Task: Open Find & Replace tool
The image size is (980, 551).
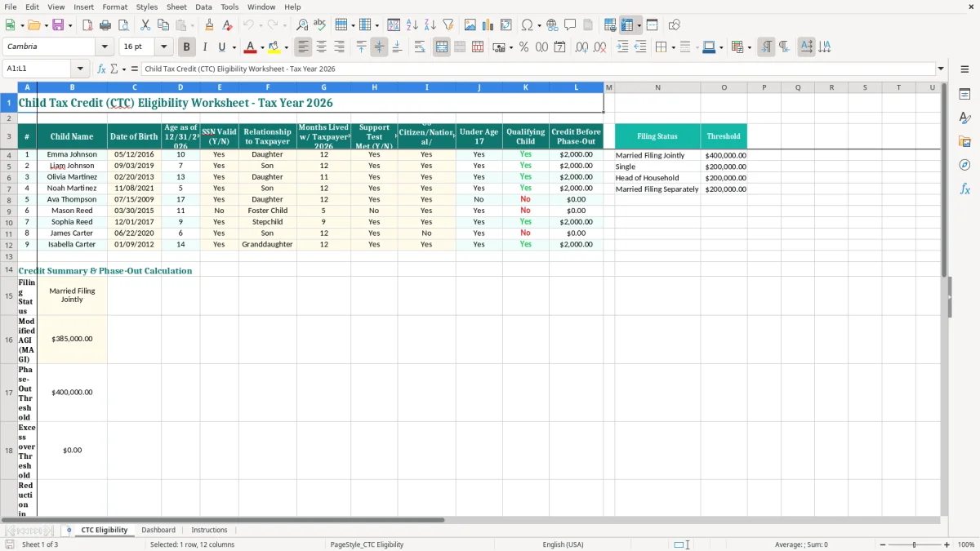Action: coord(302,25)
